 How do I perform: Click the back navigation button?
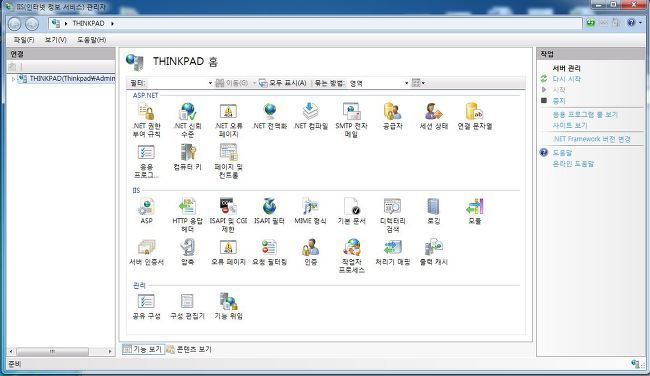pyautogui.click(x=15, y=24)
